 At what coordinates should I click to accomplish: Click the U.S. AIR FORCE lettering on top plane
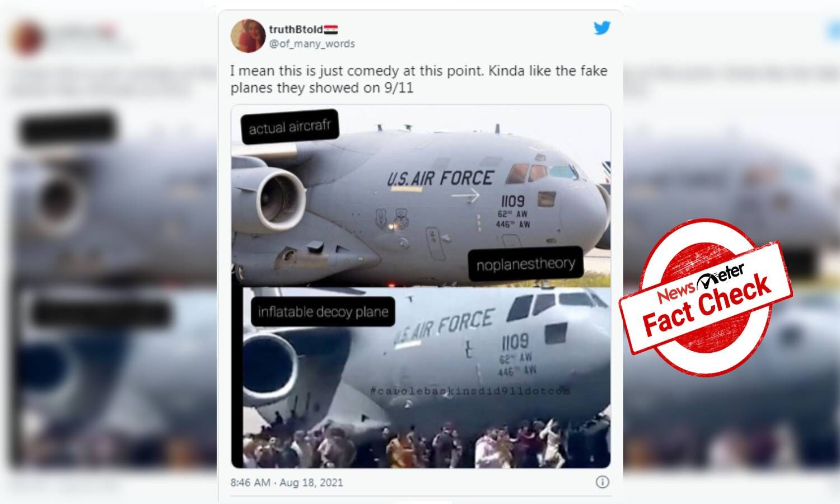441,178
